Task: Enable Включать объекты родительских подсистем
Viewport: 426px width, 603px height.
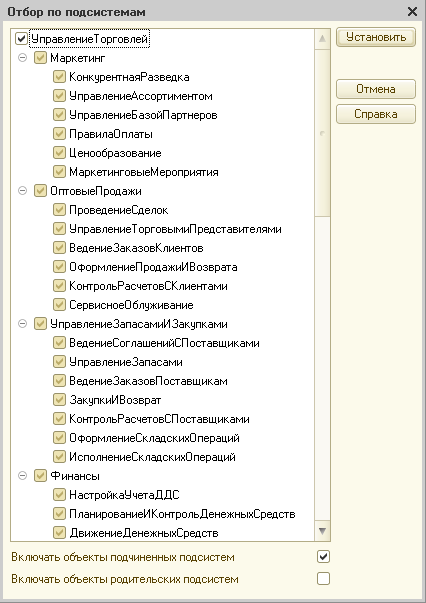Action: (x=323, y=578)
